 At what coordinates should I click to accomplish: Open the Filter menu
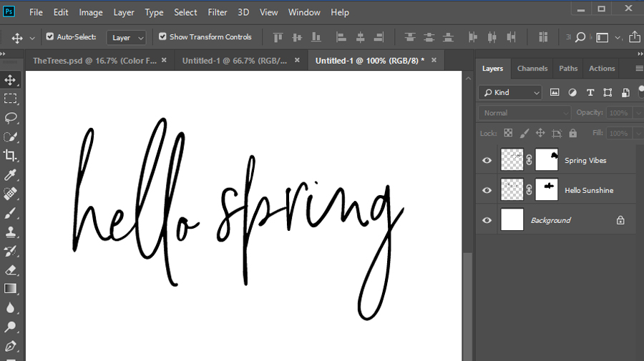click(218, 12)
